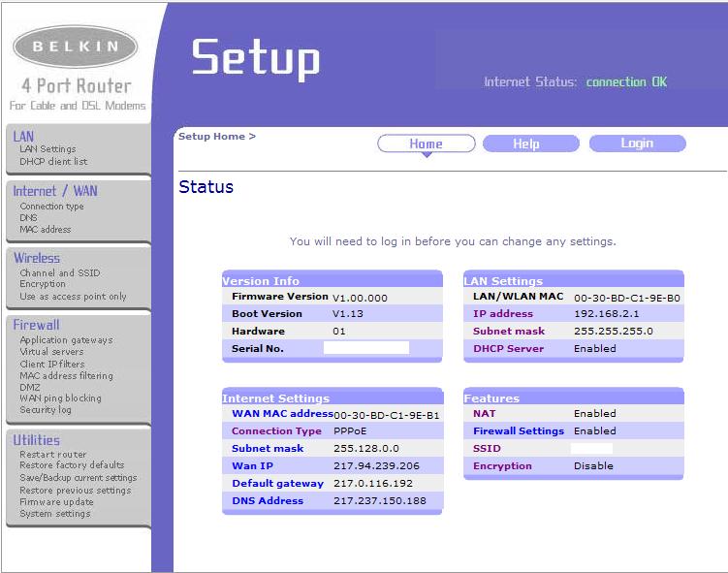The image size is (728, 573).
Task: Open DNS settings in sidebar
Action: tap(28, 218)
